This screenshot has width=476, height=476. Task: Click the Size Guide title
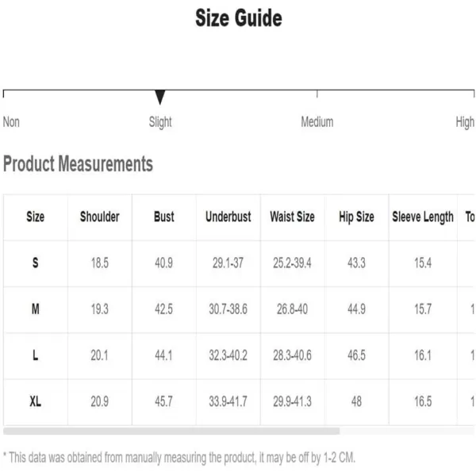pos(239,18)
